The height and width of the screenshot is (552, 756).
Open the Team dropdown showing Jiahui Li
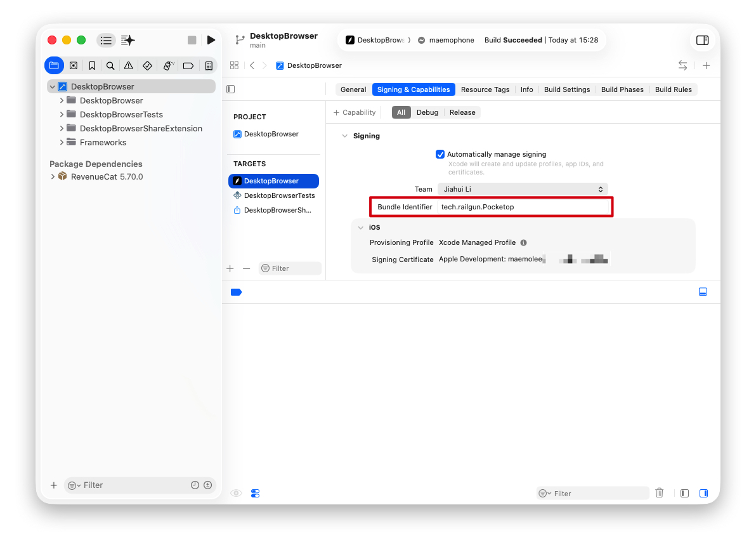523,189
